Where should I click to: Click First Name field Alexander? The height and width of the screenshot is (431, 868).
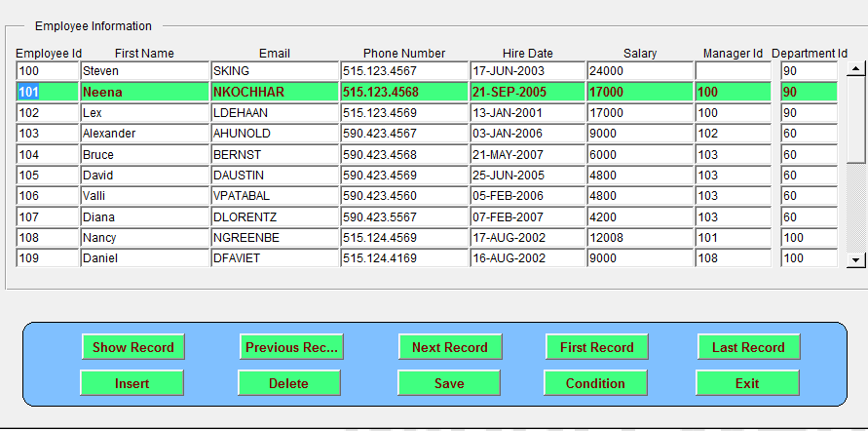(145, 134)
